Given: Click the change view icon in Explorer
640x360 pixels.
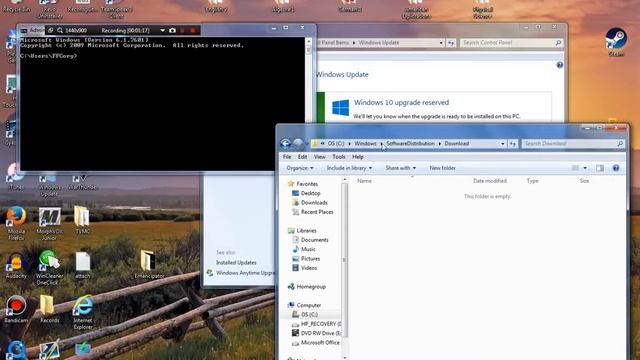Looking at the screenshot, I should (x=575, y=168).
